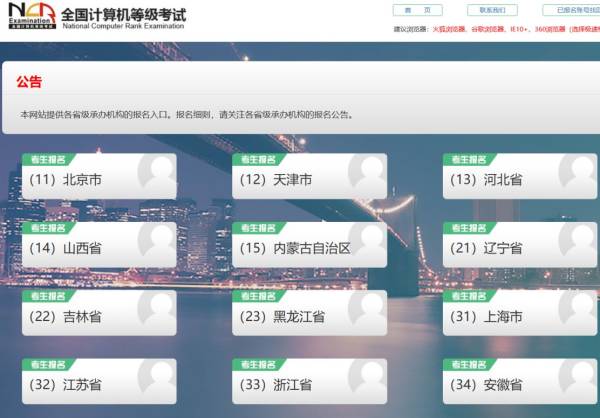Click the 全国计算机等级考试 site title
Image resolution: width=600 pixels, height=418 pixels.
pos(123,15)
